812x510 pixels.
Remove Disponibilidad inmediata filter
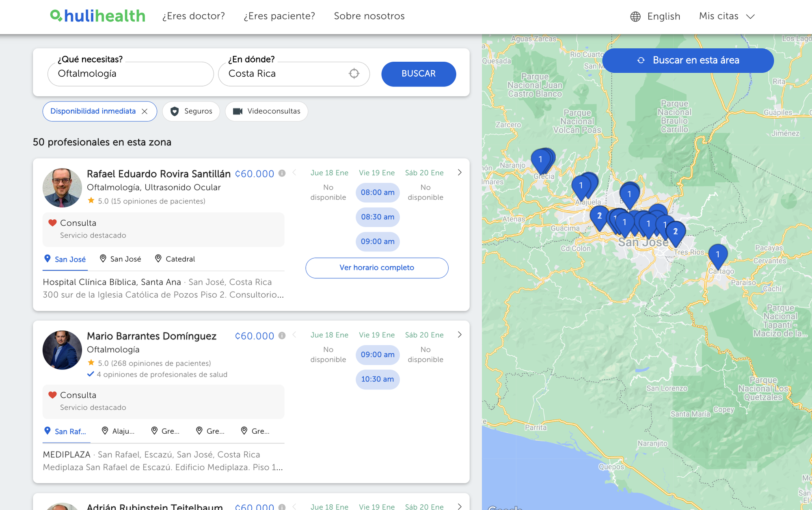pos(145,111)
